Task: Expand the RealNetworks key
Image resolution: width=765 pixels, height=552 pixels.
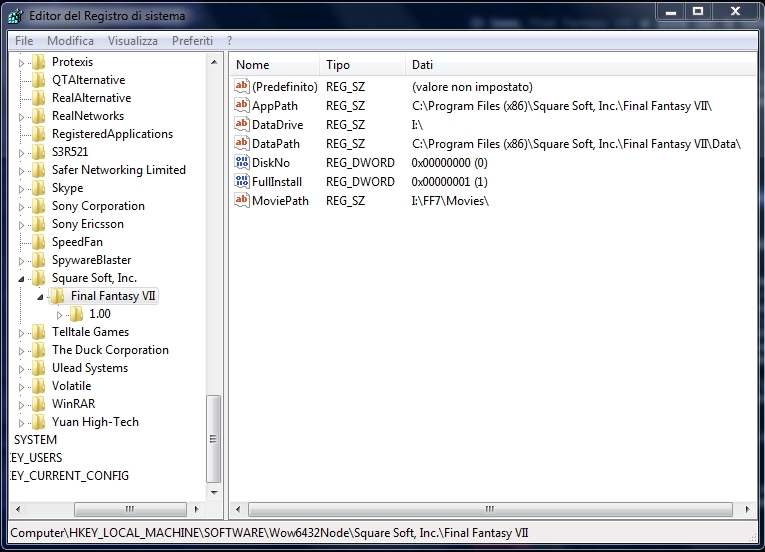Action: [21, 117]
